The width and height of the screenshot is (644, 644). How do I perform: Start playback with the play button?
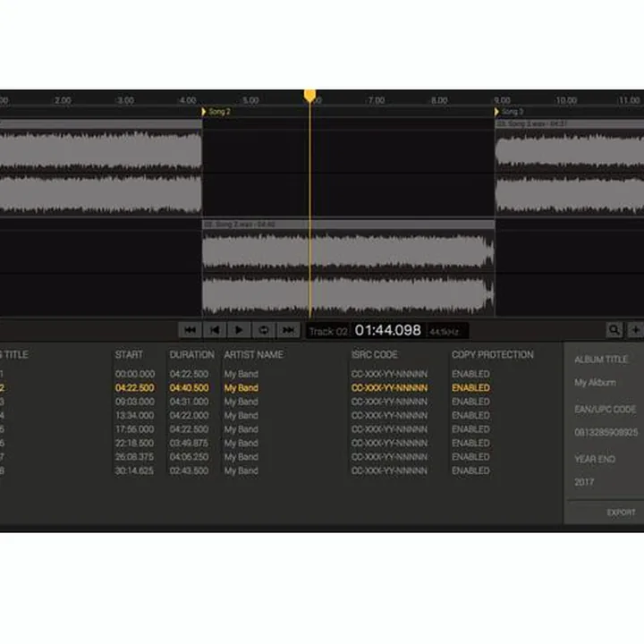point(239,330)
